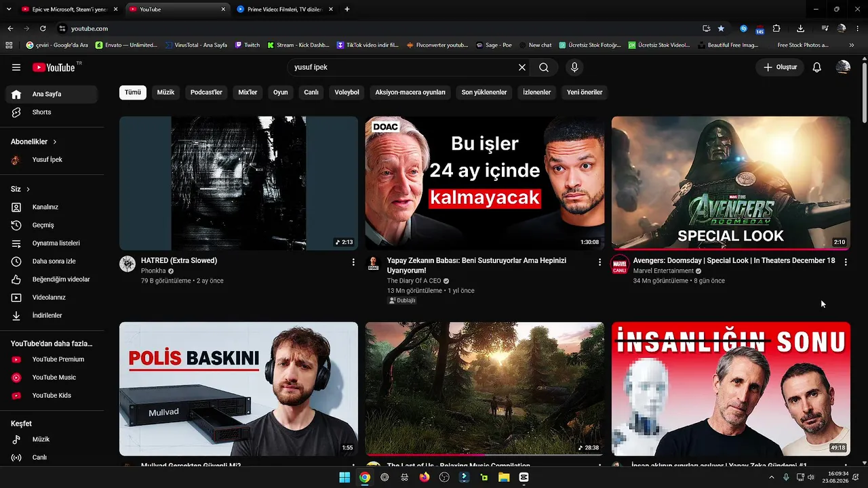This screenshot has width=868, height=488.
Task: Select the Voleybol filter chip
Action: coord(347,92)
